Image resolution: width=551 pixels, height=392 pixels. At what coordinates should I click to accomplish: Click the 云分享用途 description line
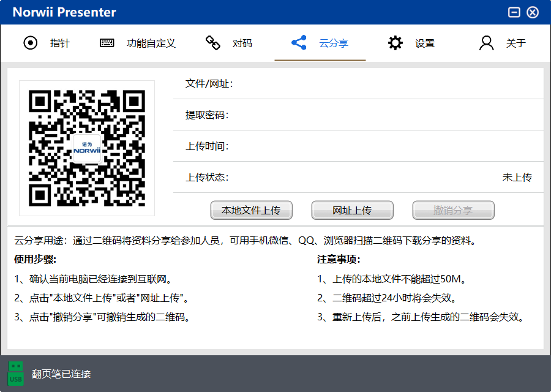point(246,241)
